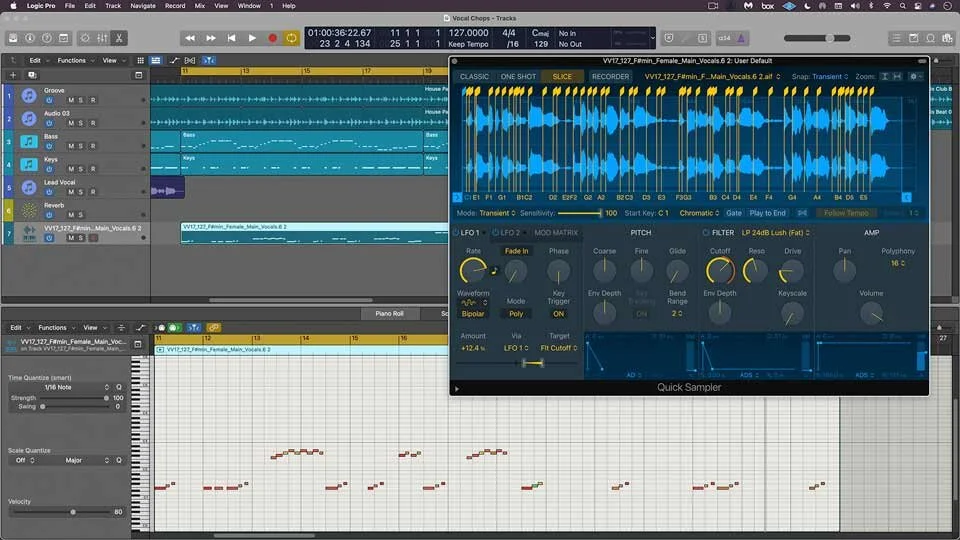Open Quick Help in the control bar
This screenshot has width=960, height=540.
47,38
